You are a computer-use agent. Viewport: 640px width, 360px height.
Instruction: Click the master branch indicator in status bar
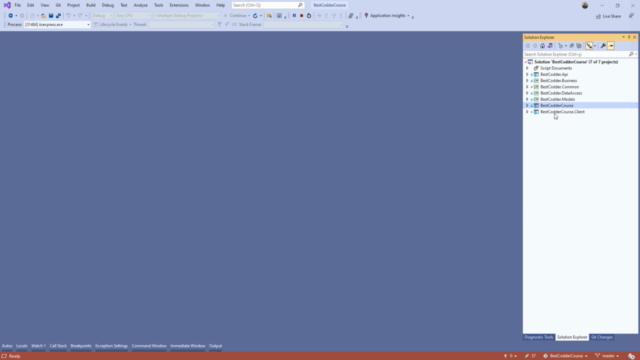(x=607, y=356)
